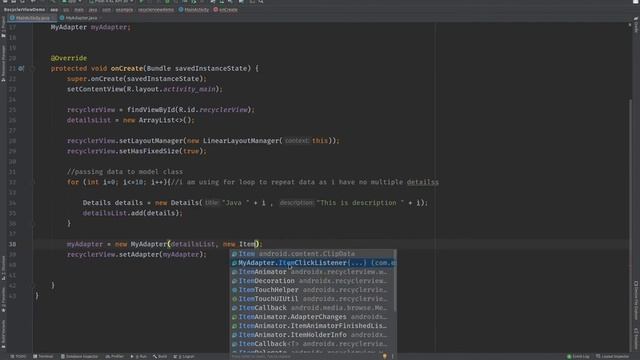Select ItemCallback android.media.browse suggestion
640x360 pixels.
tap(313, 308)
